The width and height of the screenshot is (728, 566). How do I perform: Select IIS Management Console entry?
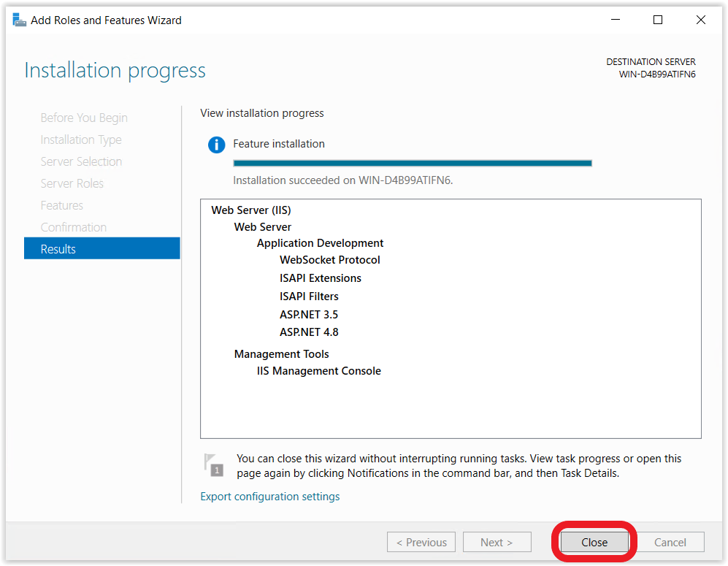[318, 371]
